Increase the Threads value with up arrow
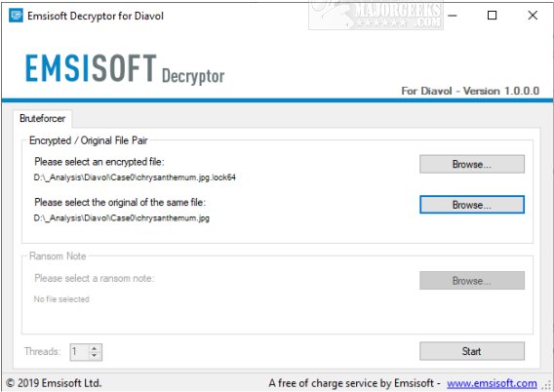Viewport: 554px width, 392px height. [x=94, y=348]
